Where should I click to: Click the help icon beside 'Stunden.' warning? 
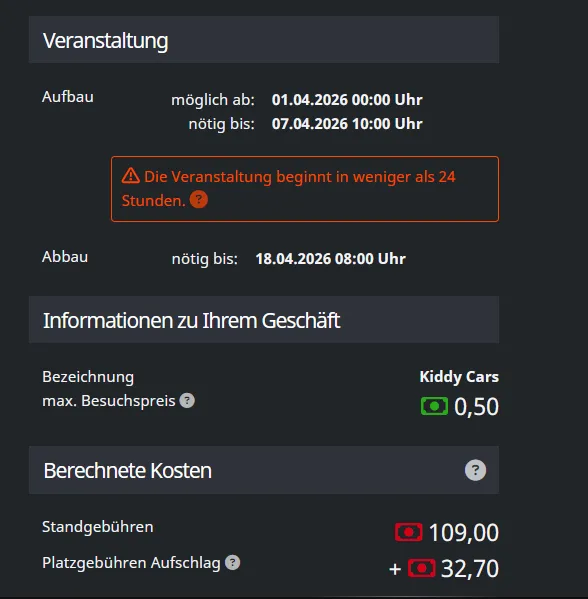199,200
